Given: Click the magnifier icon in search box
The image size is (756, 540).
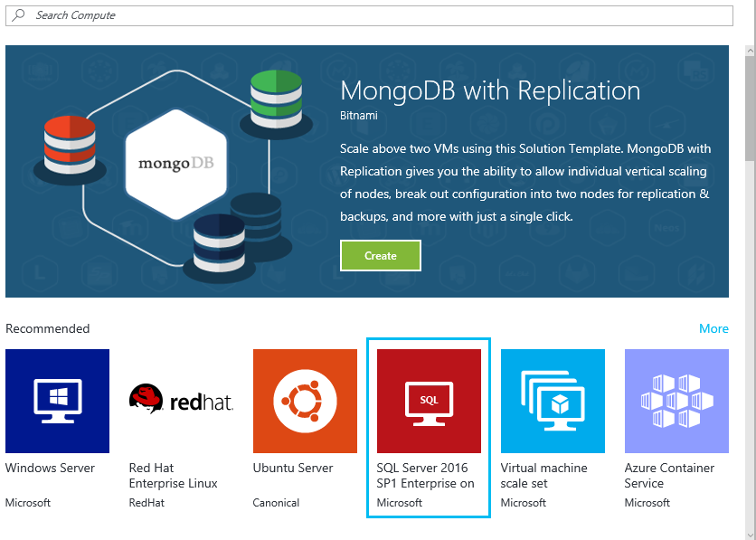Looking at the screenshot, I should click(x=18, y=15).
